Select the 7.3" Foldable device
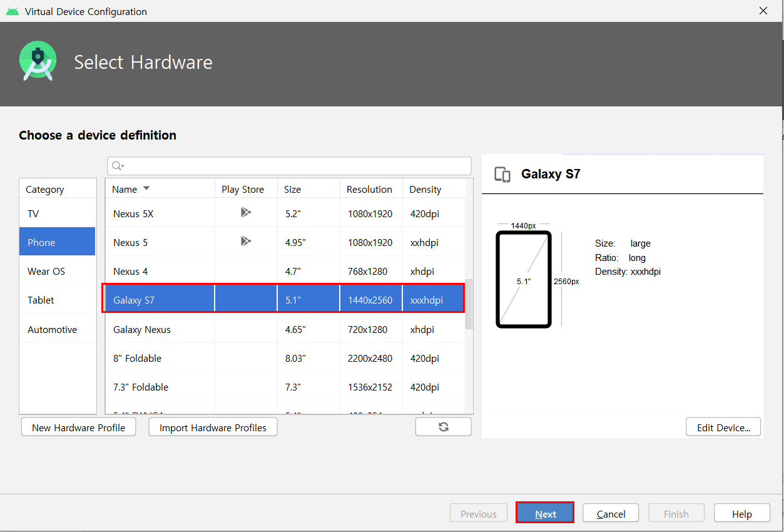This screenshot has width=784, height=532. coord(285,387)
